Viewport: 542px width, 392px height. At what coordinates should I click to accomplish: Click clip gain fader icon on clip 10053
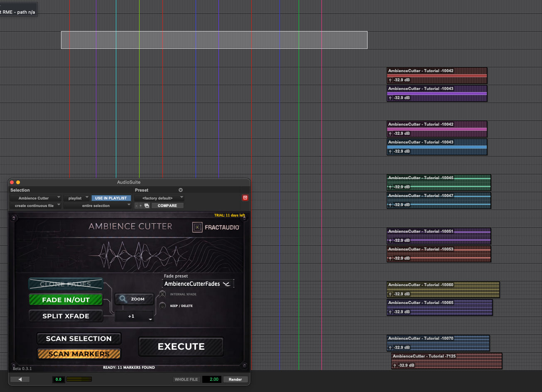(x=390, y=258)
